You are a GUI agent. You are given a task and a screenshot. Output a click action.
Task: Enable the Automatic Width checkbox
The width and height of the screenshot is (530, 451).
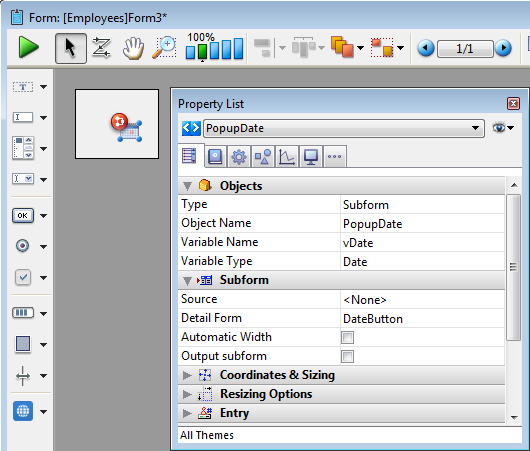(347, 337)
